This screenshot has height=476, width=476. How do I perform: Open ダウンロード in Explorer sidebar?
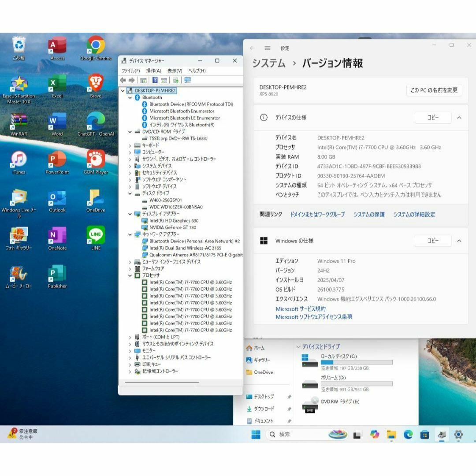[x=264, y=409]
